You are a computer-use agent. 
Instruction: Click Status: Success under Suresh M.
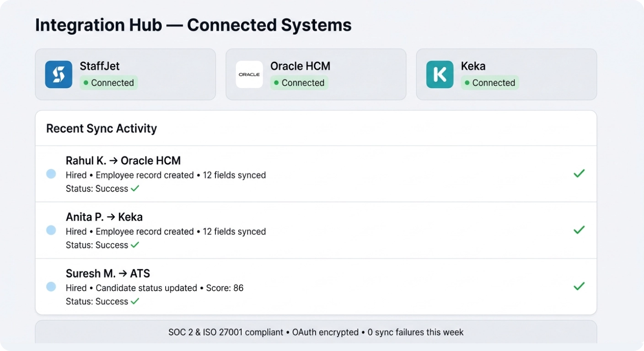[102, 302]
